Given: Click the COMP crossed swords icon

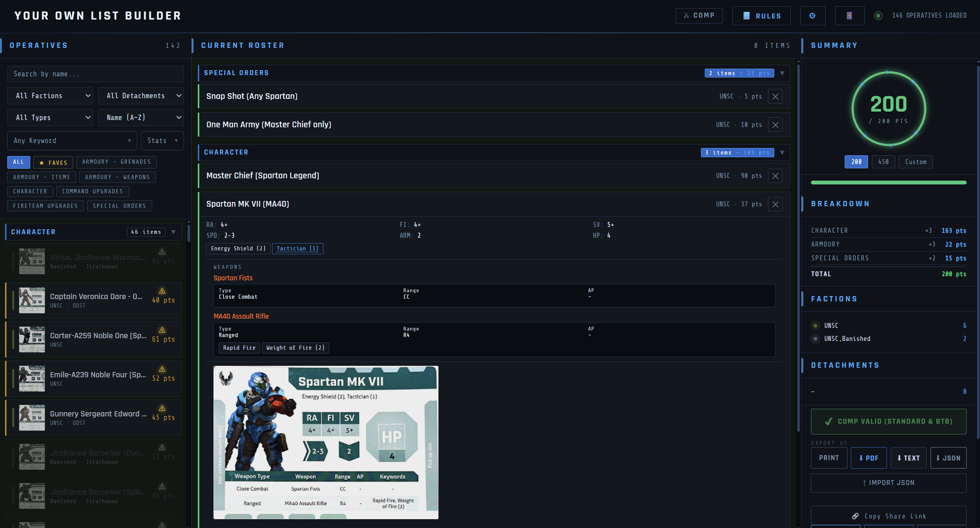Looking at the screenshot, I should point(686,16).
